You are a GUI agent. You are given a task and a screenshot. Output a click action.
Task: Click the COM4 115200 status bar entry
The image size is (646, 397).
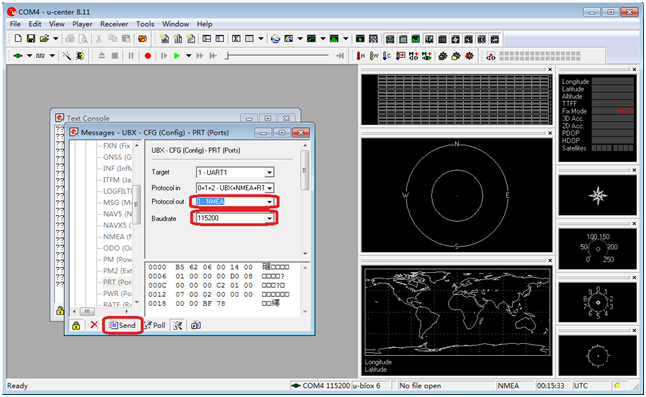tap(321, 385)
